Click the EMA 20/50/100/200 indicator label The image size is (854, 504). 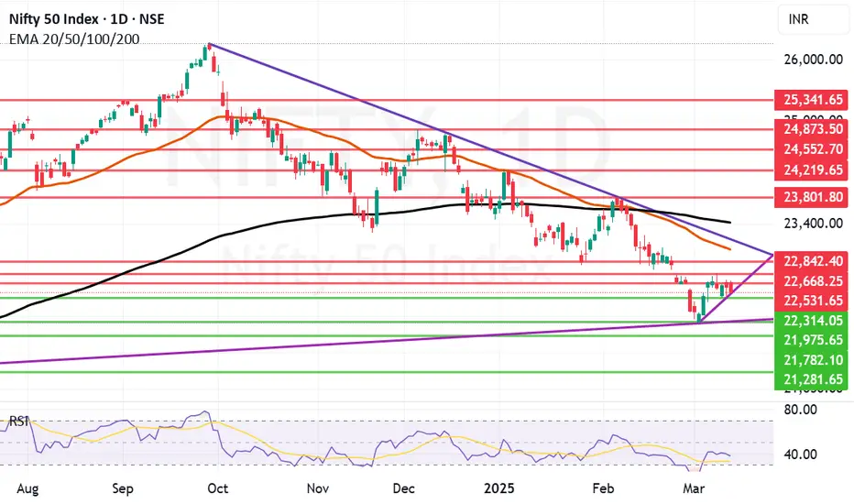[x=74, y=39]
